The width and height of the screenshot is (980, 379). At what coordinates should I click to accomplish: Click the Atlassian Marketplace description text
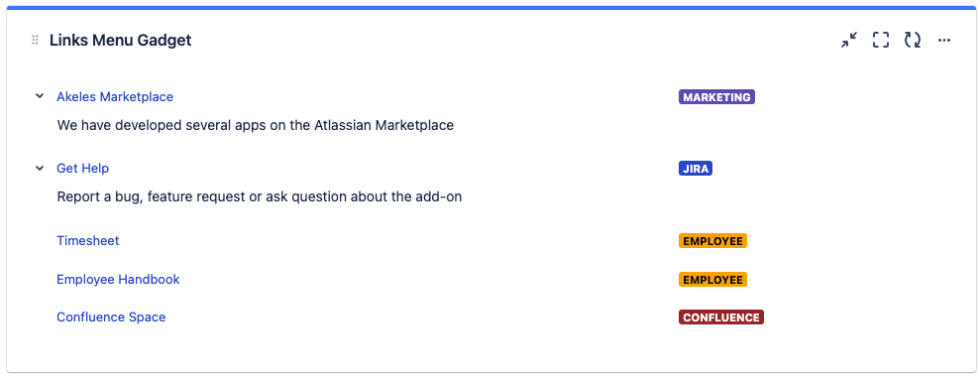click(x=255, y=125)
